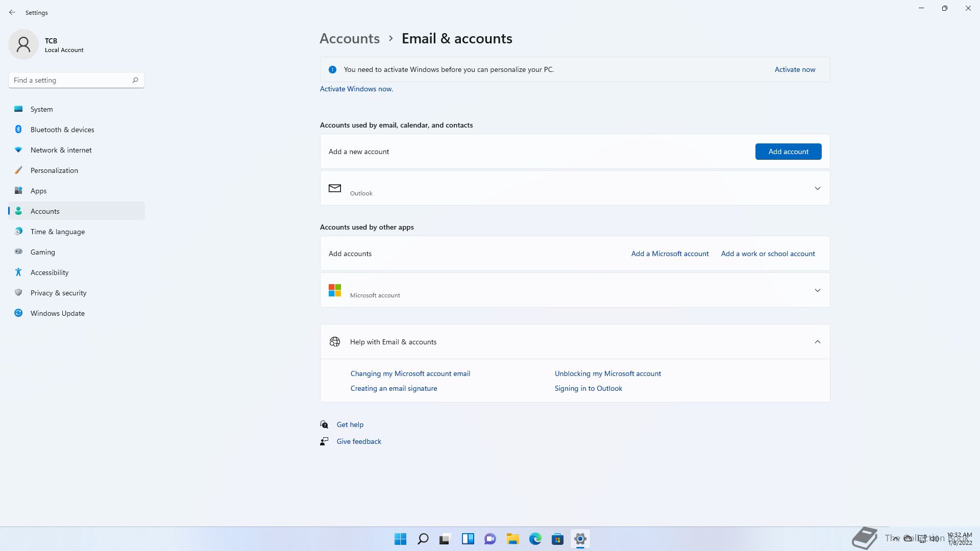Open Task View on taskbar

445,539
